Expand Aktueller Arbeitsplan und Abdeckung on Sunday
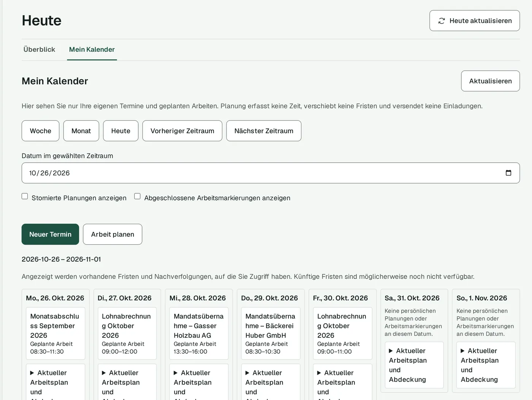This screenshot has height=400, width=532. point(486,365)
